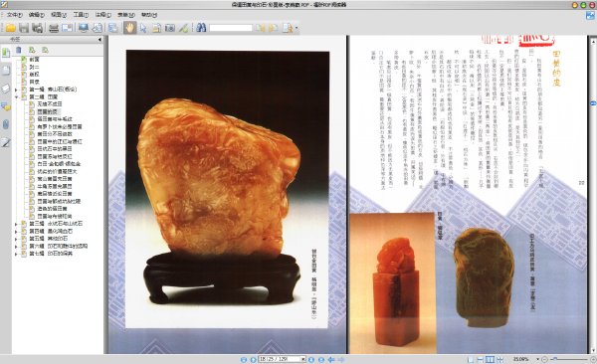Open the Signatures pen side panel icon
This screenshot has width=597, height=364.
pyautogui.click(x=6, y=143)
